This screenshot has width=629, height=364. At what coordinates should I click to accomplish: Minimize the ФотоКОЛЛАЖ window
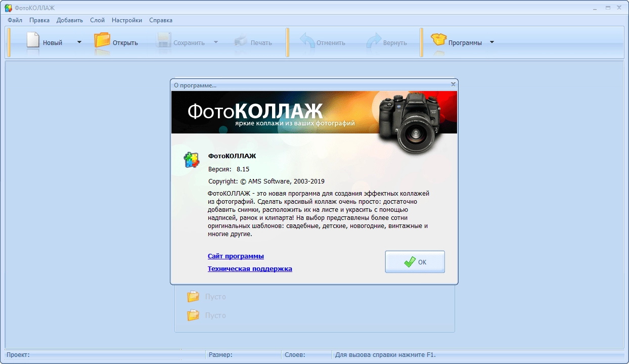tap(595, 8)
